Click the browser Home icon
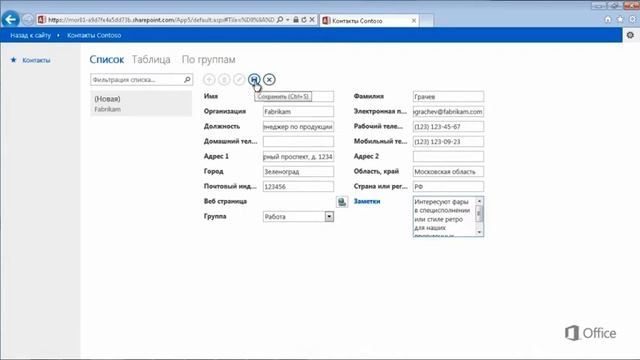640x360 pixels. (608, 20)
